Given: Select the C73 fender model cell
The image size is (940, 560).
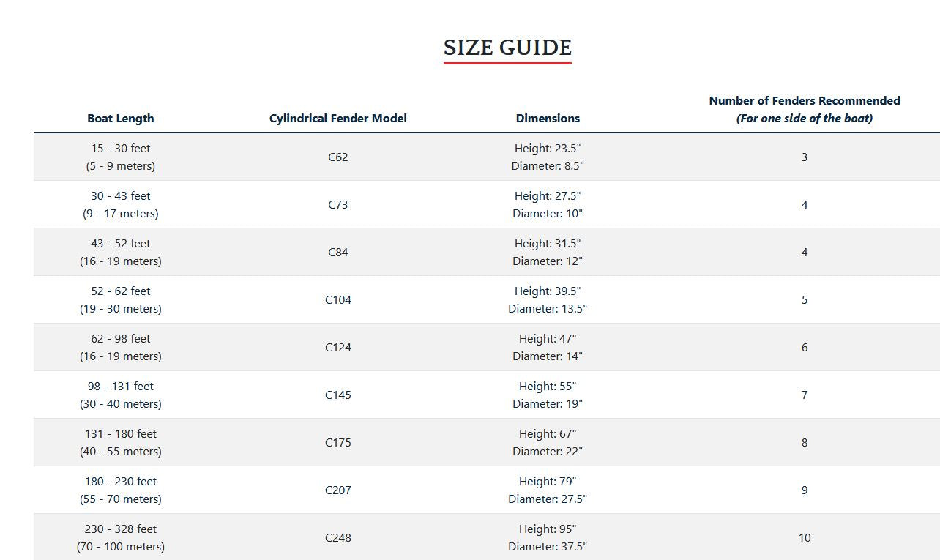Looking at the screenshot, I should point(338,204).
